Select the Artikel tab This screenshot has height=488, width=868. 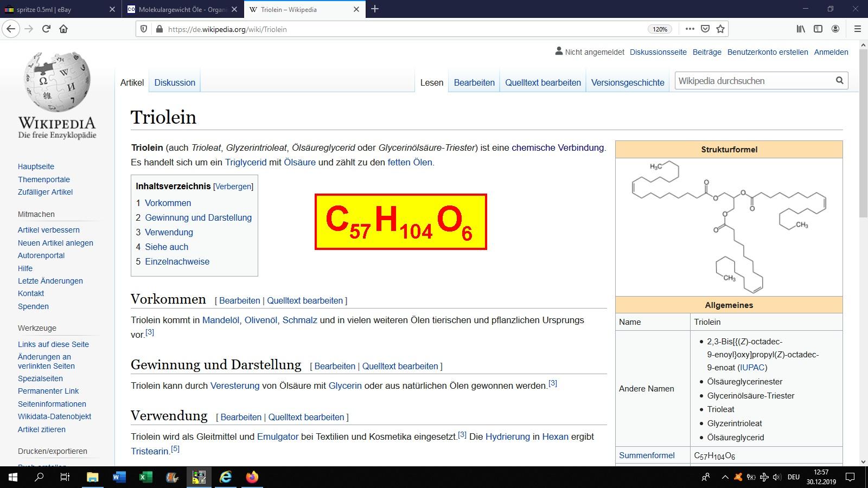[x=132, y=82]
